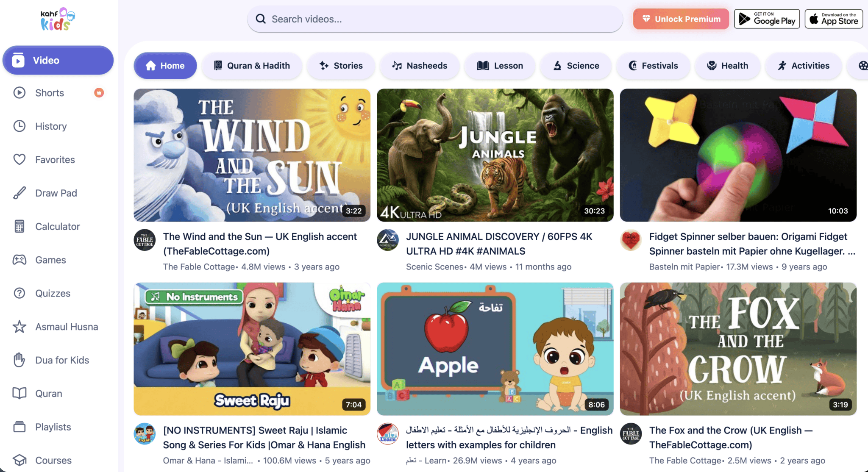Open the Google Play download badge
868x472 pixels.
[x=767, y=19]
